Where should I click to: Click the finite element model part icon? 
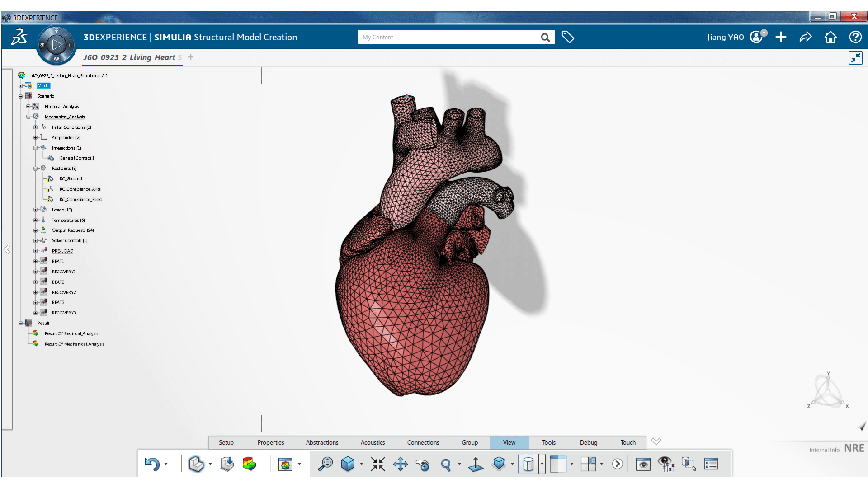[x=196, y=464]
